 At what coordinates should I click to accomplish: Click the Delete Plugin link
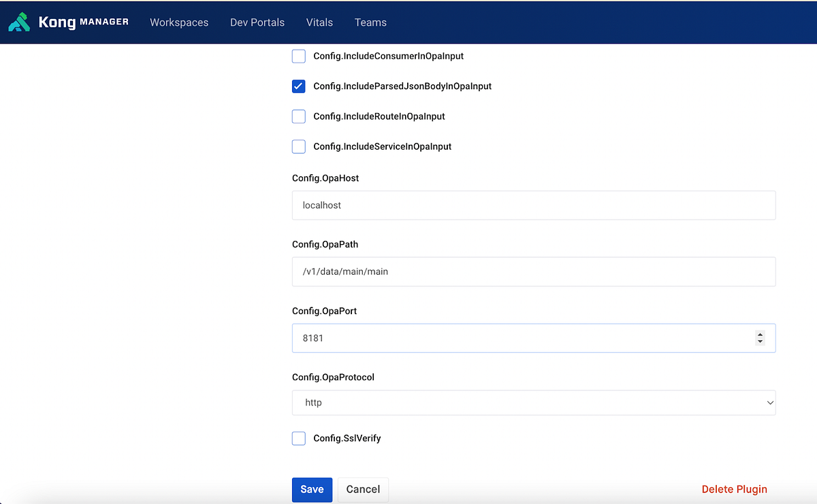coord(734,489)
